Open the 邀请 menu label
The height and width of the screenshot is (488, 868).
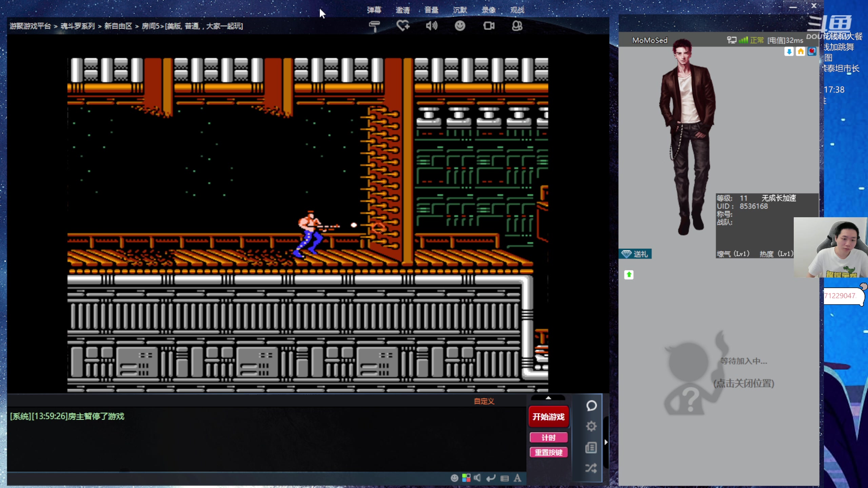click(x=403, y=10)
